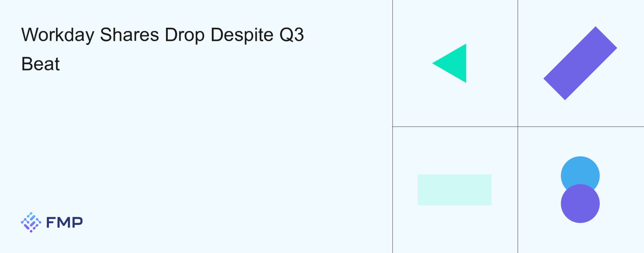
Task: Click the letter F in FMP logo
Action: pos(51,222)
